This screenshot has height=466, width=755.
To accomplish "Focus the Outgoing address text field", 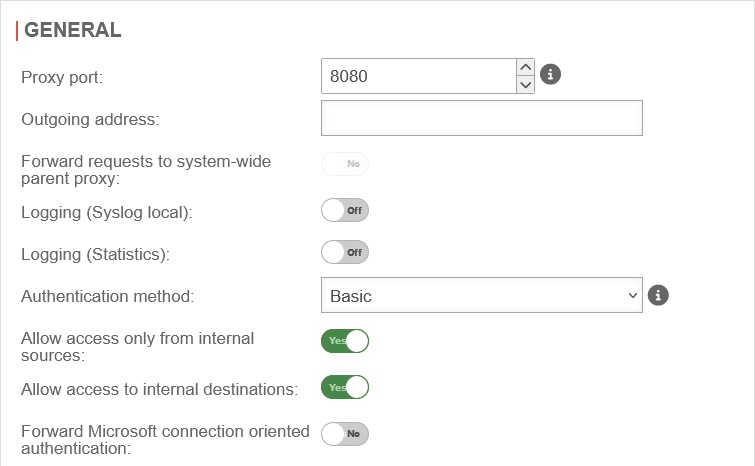I will [x=481, y=118].
